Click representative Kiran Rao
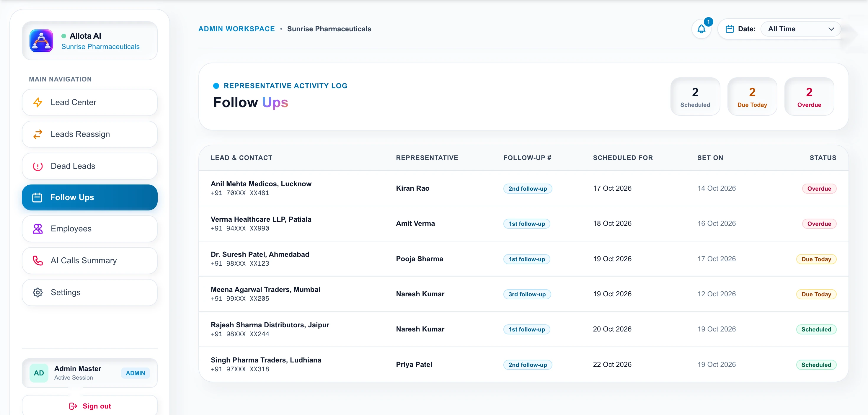 412,188
